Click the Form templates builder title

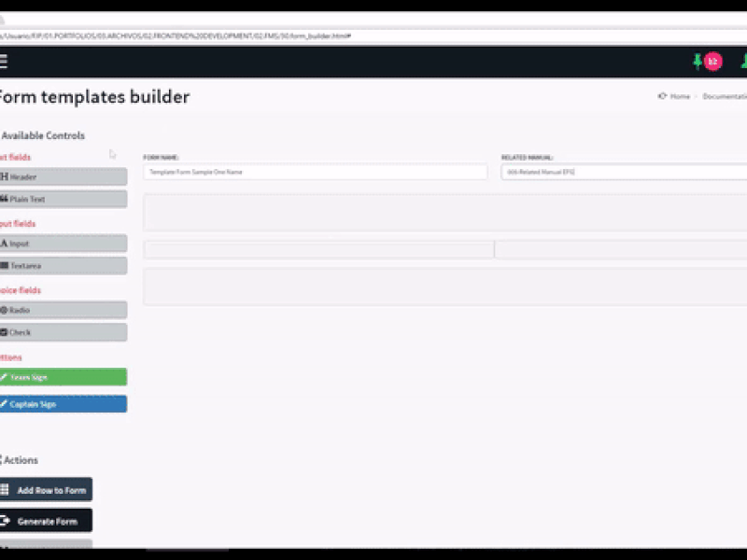click(94, 97)
